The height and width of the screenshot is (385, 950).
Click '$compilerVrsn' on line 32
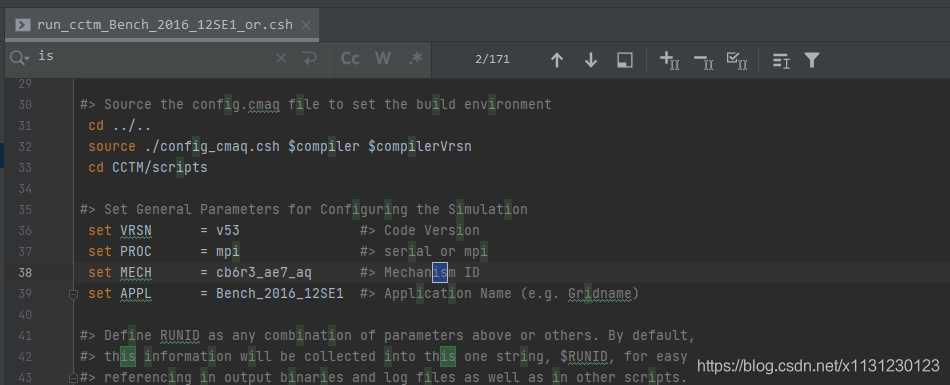click(420, 146)
